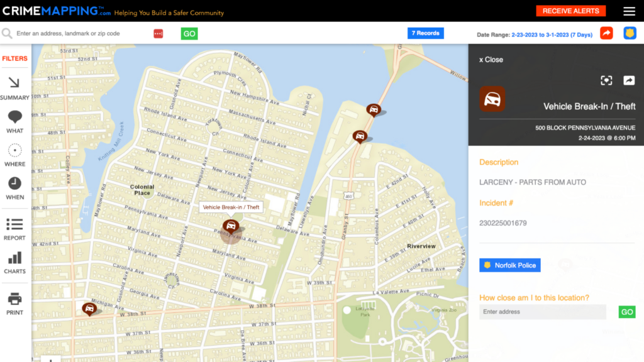The height and width of the screenshot is (362, 644).
Task: Open the red share icon near Date Range
Action: point(606,33)
